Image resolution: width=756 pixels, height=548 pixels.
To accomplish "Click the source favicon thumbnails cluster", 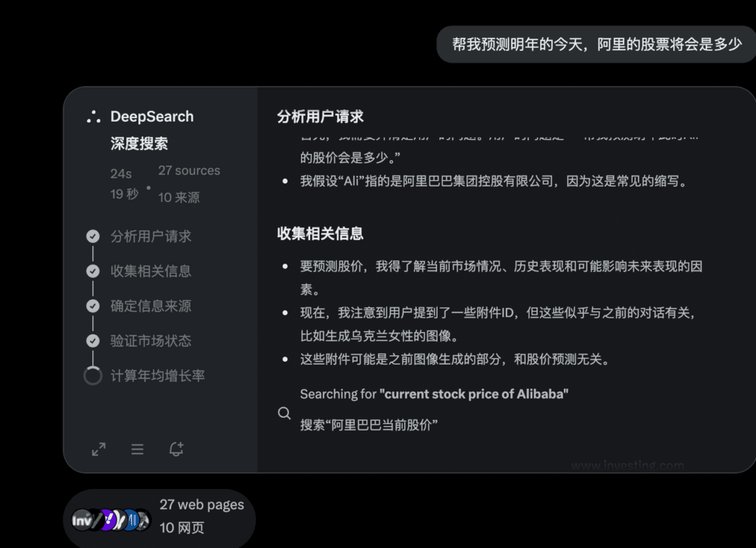I will coord(111,520).
